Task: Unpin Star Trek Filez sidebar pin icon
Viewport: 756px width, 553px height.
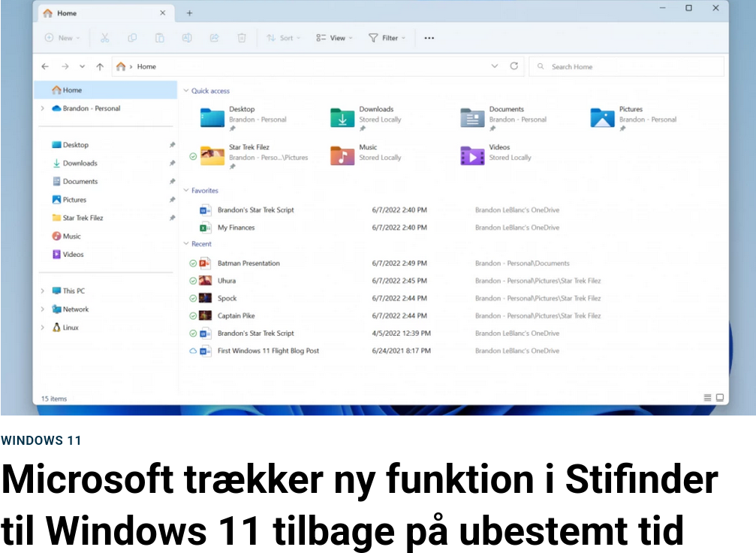Action: [172, 218]
